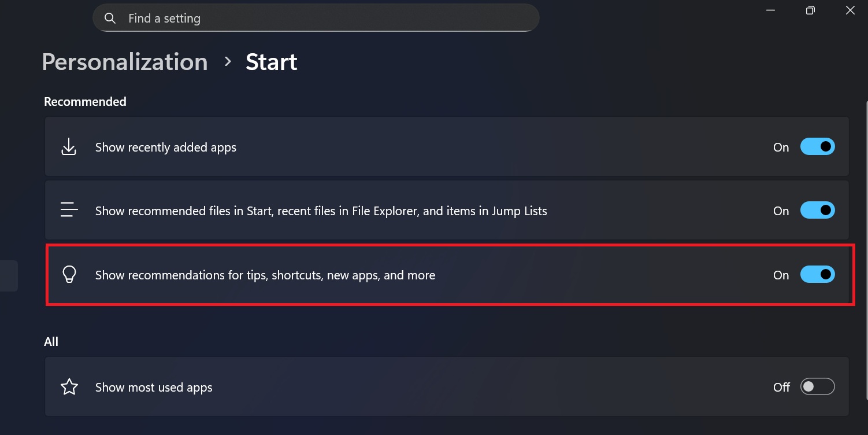Click the restore window icon
Screen dimensions: 868x435
click(810, 10)
